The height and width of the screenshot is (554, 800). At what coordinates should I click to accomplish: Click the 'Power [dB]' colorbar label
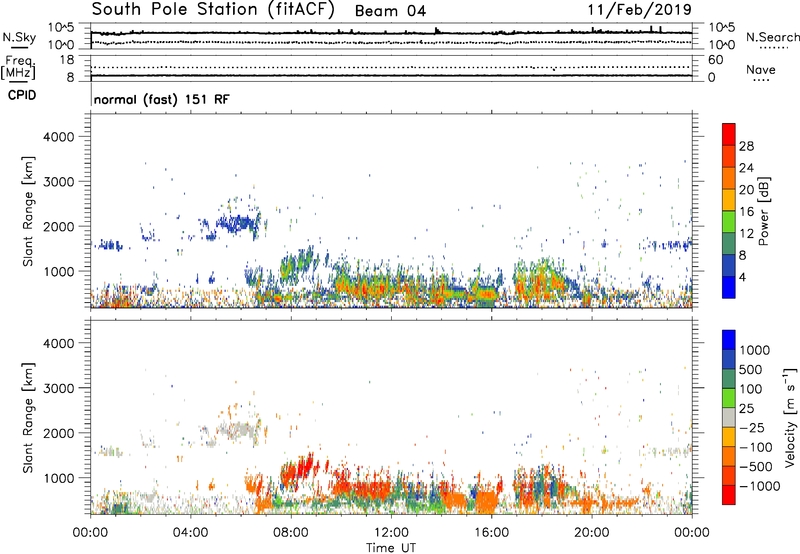point(764,211)
